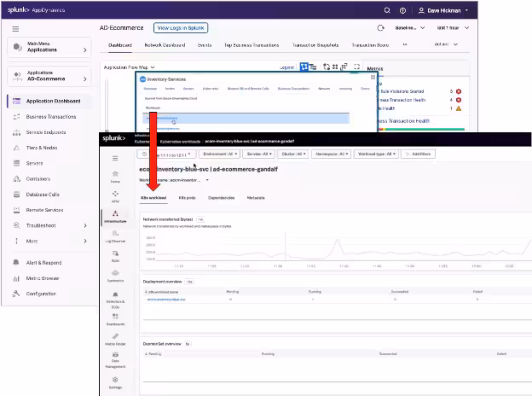
Task: Open the help question mark icon
Action: coord(402,10)
